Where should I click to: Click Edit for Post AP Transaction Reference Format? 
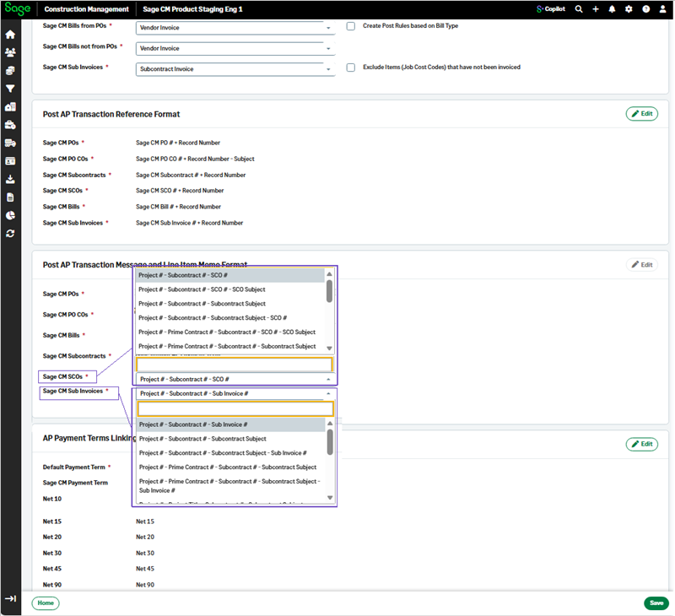tap(641, 113)
